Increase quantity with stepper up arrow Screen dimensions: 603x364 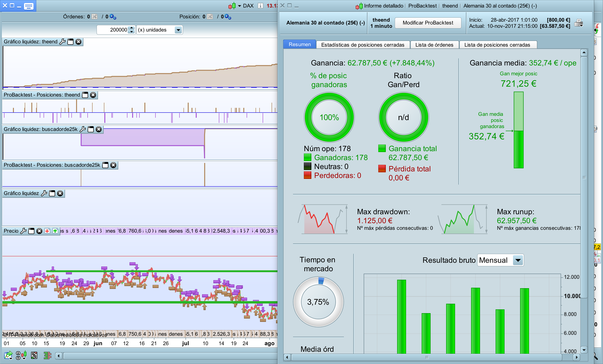(132, 28)
